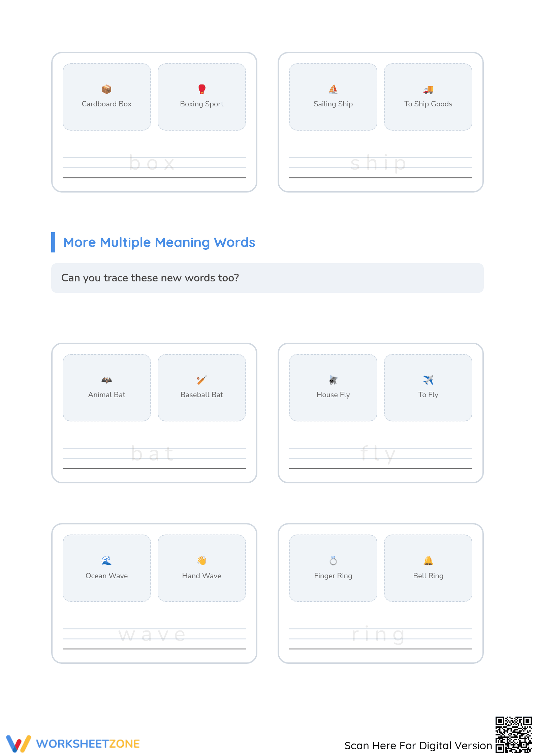This screenshot has width=535, height=756.
Task: Click the animal bat icon
Action: (x=106, y=380)
